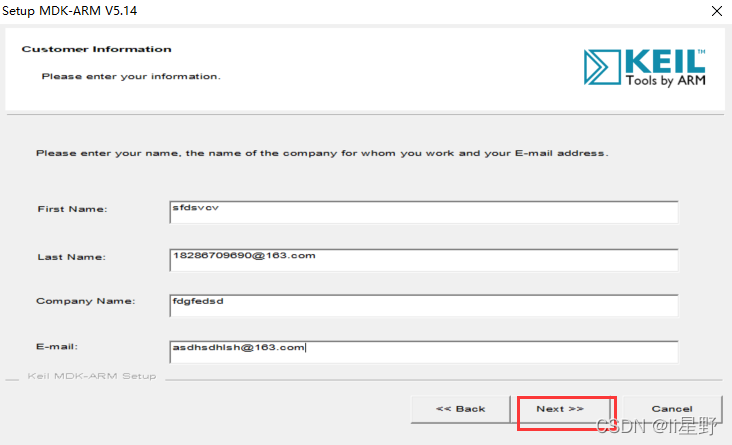This screenshot has height=445, width=732.
Task: Click the name and company instruction sentence
Action: 321,153
